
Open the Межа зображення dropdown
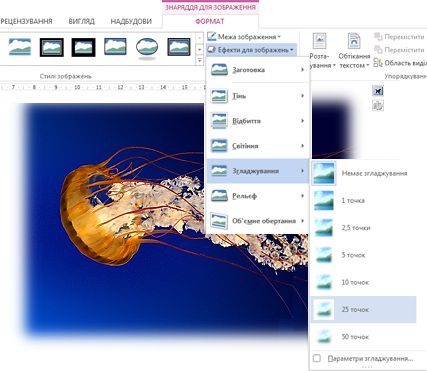[x=244, y=37]
